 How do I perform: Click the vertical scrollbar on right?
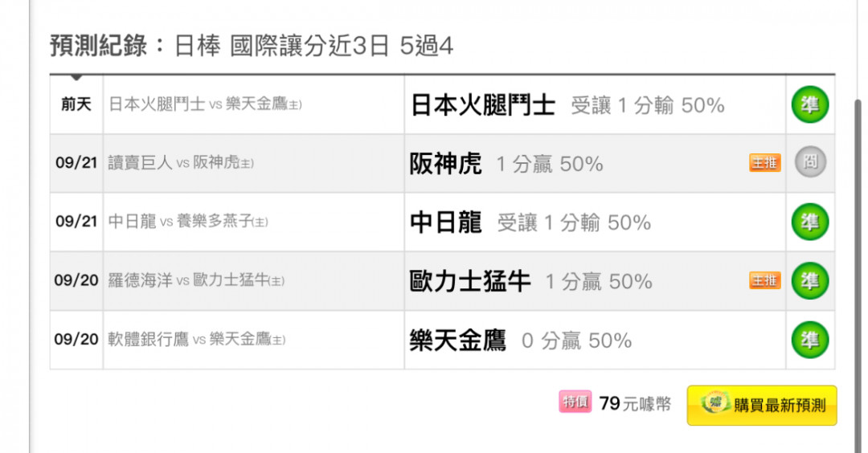click(x=858, y=275)
